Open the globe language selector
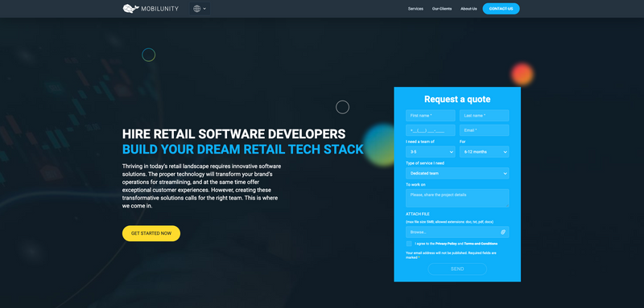The image size is (644, 308). pyautogui.click(x=200, y=9)
